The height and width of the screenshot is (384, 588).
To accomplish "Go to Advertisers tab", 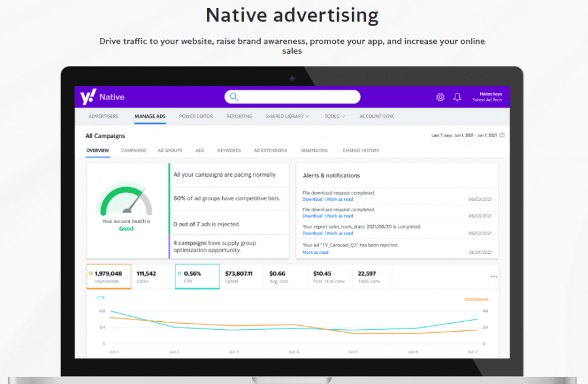I will 103,116.
